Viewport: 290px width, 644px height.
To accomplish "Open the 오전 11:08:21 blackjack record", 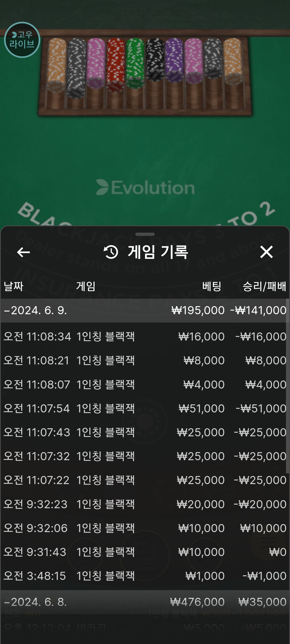I will 145,360.
